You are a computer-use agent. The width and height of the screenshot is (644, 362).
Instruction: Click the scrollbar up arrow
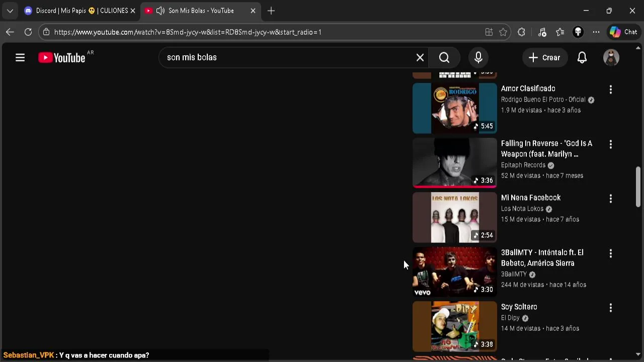(638, 48)
